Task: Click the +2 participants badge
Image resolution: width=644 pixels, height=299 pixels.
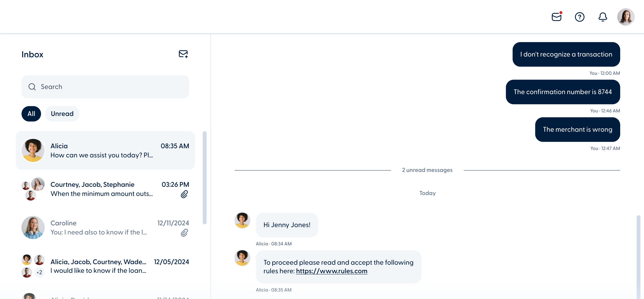Action: (x=39, y=272)
